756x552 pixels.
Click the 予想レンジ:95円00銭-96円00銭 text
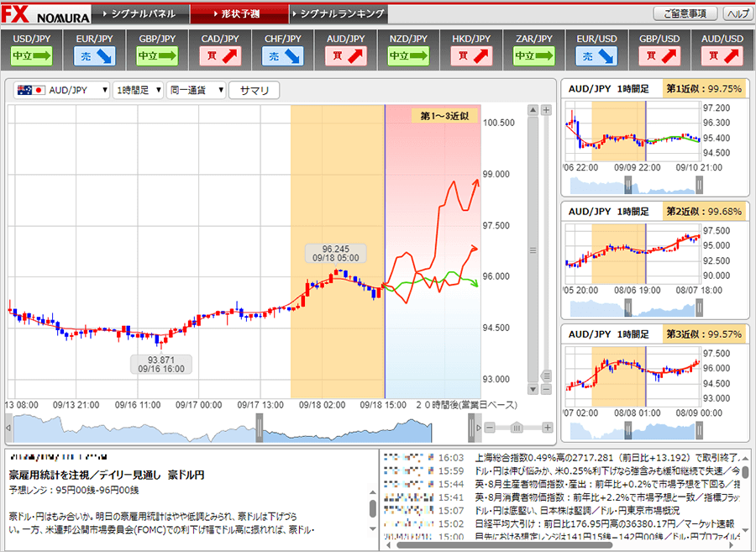[x=74, y=491]
